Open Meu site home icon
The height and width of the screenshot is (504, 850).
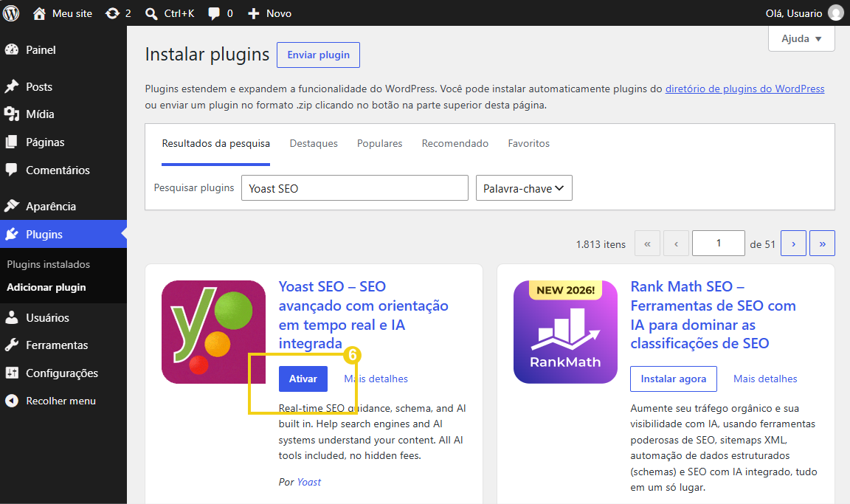[x=39, y=13]
